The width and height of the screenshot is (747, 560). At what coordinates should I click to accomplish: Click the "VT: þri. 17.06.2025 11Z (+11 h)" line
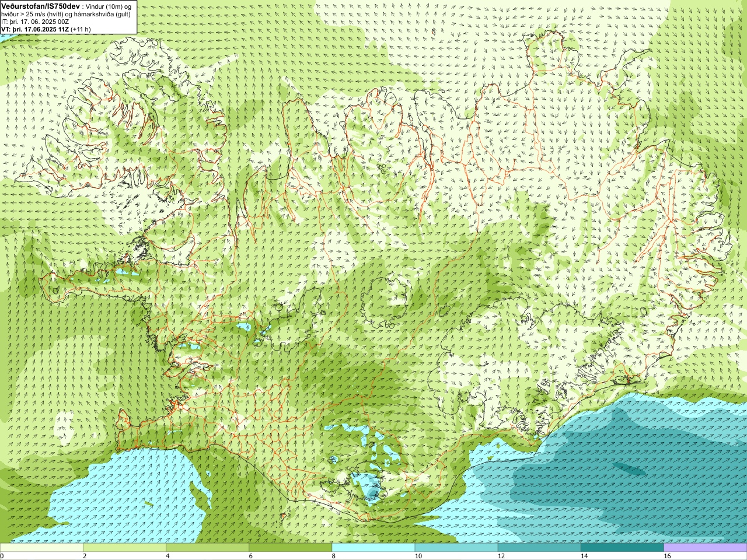tap(46, 29)
